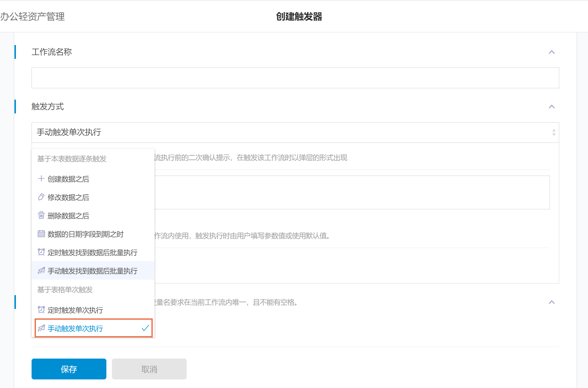Select 数据的日期字段到期之时 option

point(86,234)
